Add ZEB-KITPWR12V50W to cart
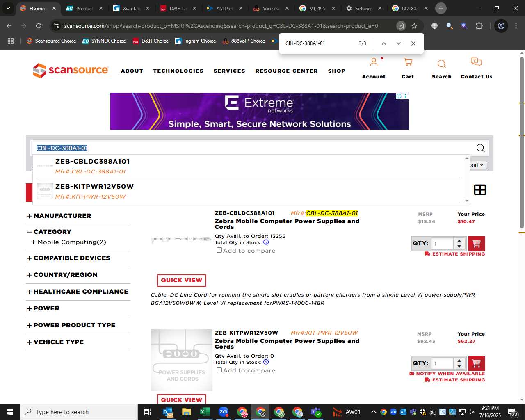Screen dimensions: 525x420 point(477,363)
